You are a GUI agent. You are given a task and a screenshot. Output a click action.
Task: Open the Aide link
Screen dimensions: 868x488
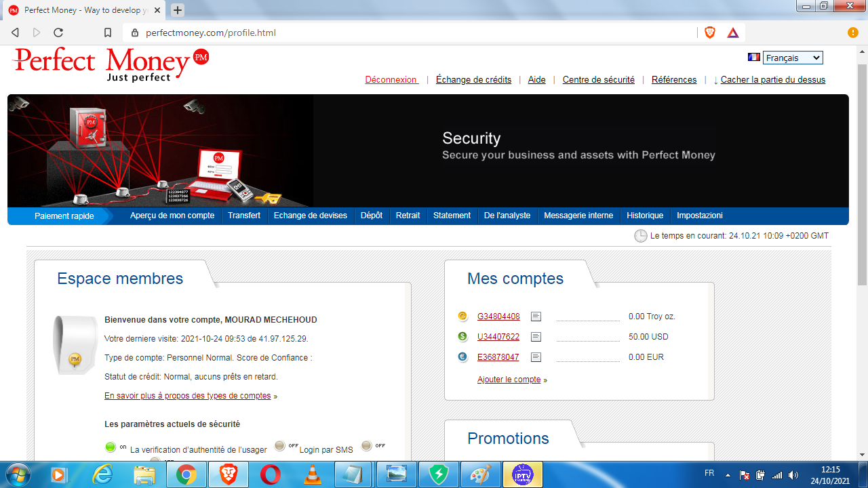click(x=537, y=79)
